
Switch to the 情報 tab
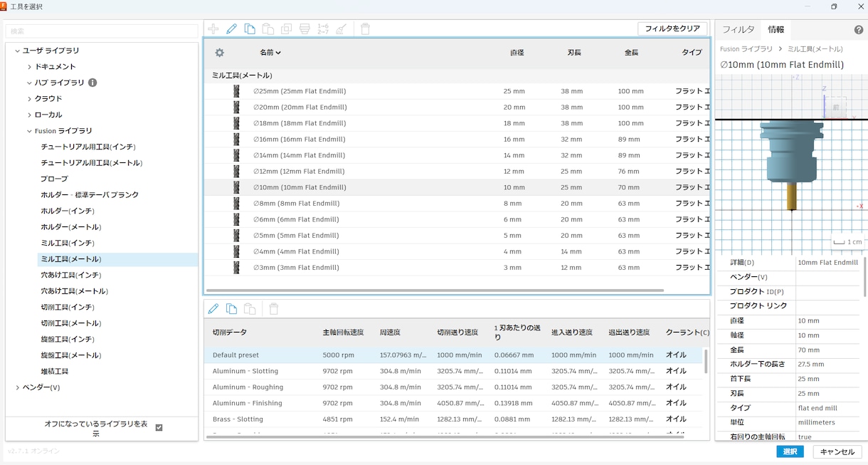(x=776, y=30)
